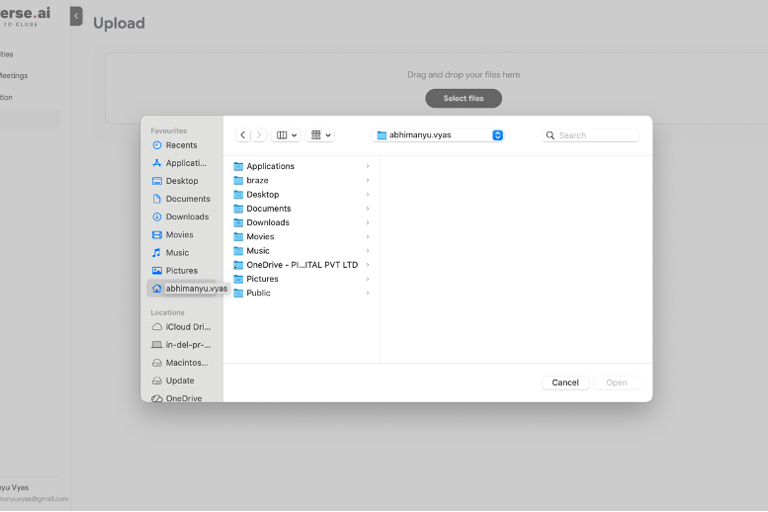The width and height of the screenshot is (768, 512).
Task: Select Movies in the Favourites sidebar
Action: [181, 235]
